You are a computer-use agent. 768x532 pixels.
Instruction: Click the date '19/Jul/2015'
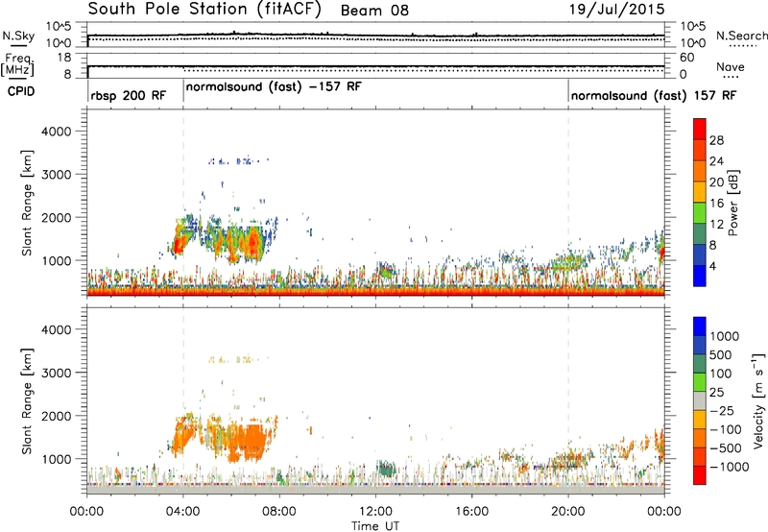tap(616, 10)
